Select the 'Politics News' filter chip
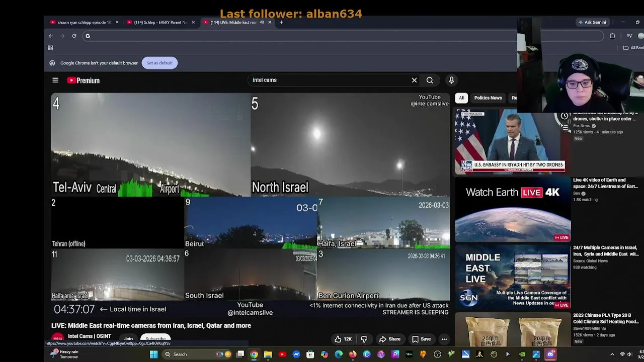 pos(488,98)
